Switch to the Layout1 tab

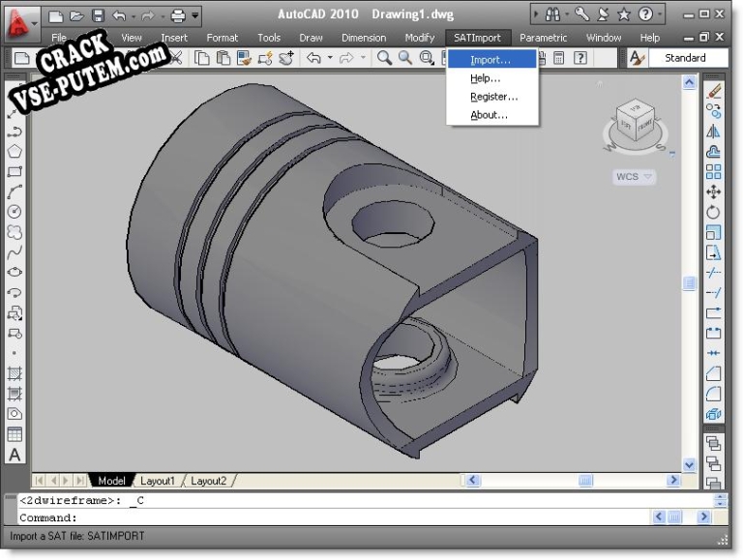(158, 481)
